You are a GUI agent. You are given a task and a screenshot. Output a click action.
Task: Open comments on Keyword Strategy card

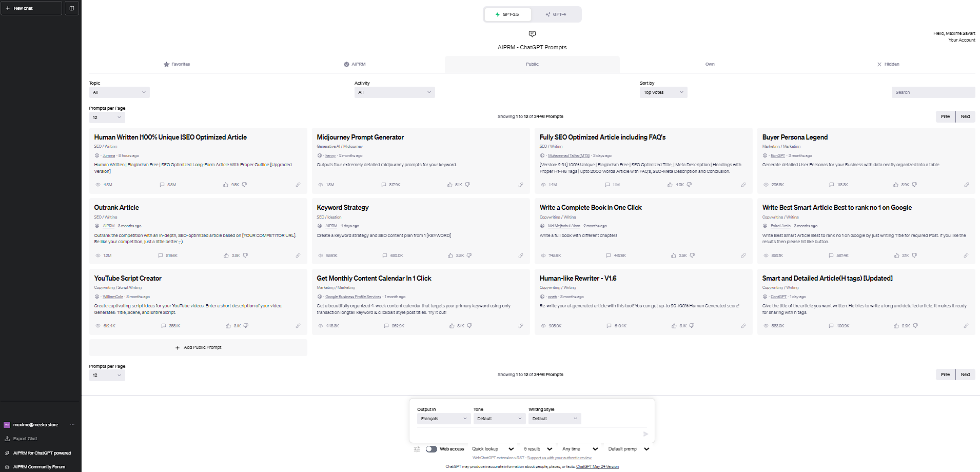click(x=385, y=255)
